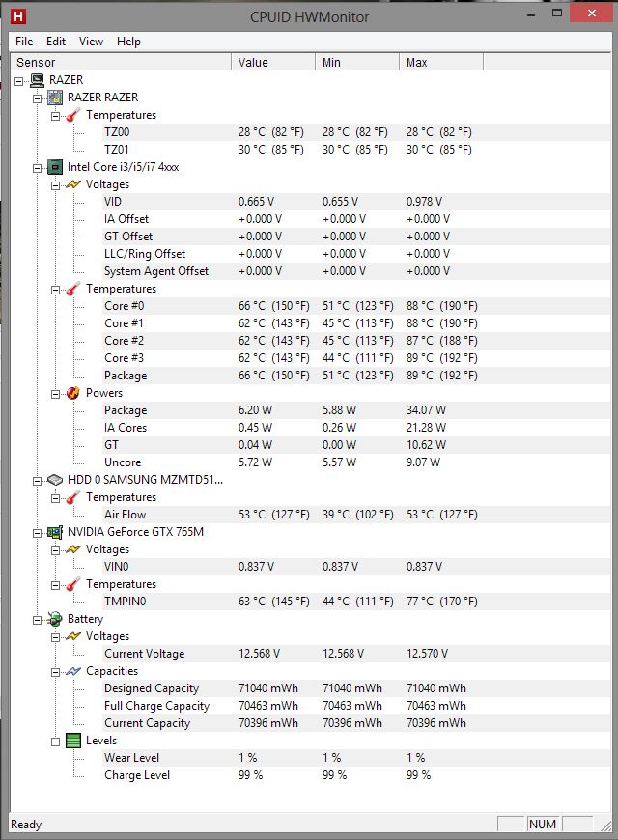Image resolution: width=618 pixels, height=840 pixels.
Task: Collapse the Intel Core i3/i5/i7 node
Action: (37, 167)
